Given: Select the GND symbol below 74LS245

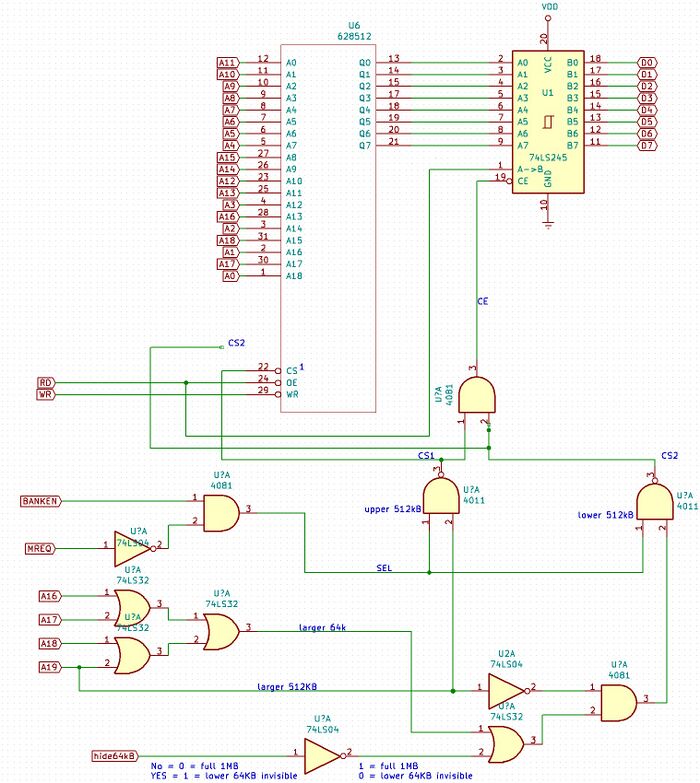Looking at the screenshot, I should coord(549,225).
